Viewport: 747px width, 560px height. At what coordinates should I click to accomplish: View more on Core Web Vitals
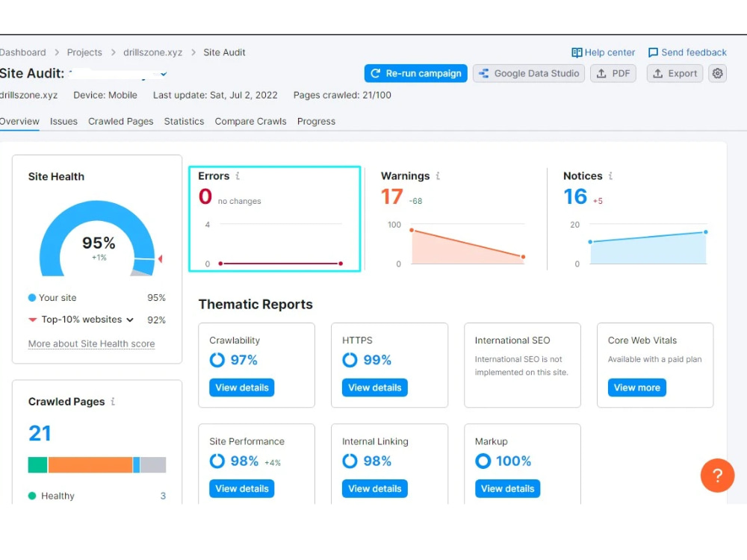click(637, 387)
